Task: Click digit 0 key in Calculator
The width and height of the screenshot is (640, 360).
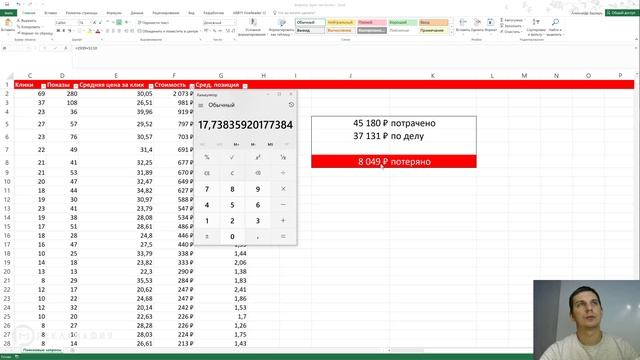Action: 232,236
